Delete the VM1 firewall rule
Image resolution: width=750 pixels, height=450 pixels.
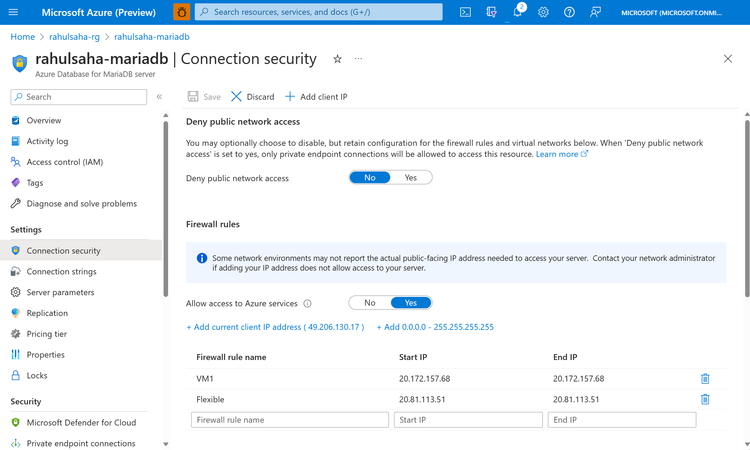705,379
